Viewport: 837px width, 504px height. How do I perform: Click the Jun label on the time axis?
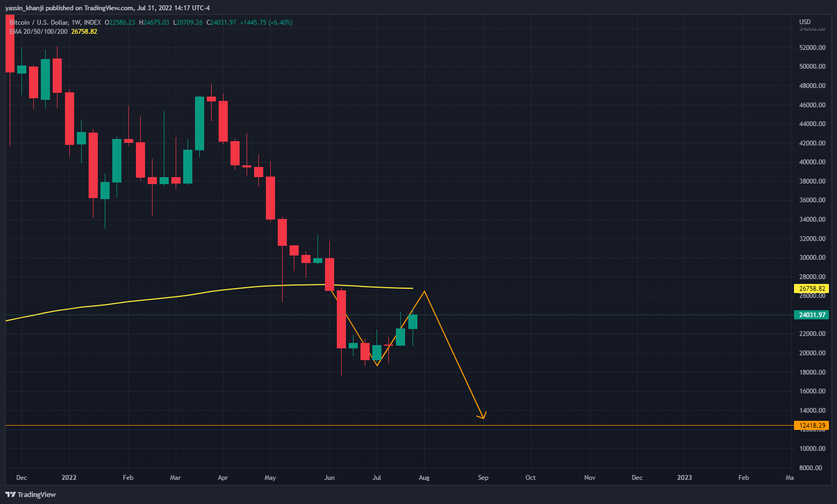[x=329, y=478]
